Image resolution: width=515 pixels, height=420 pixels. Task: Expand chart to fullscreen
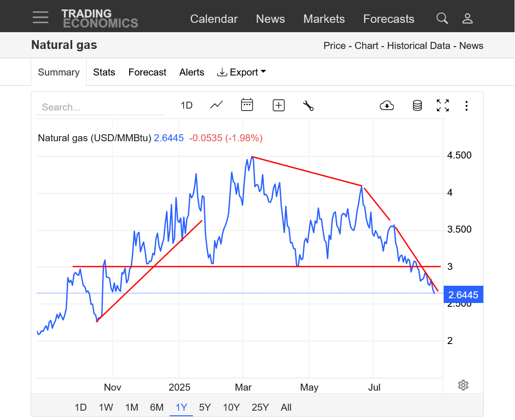point(443,106)
